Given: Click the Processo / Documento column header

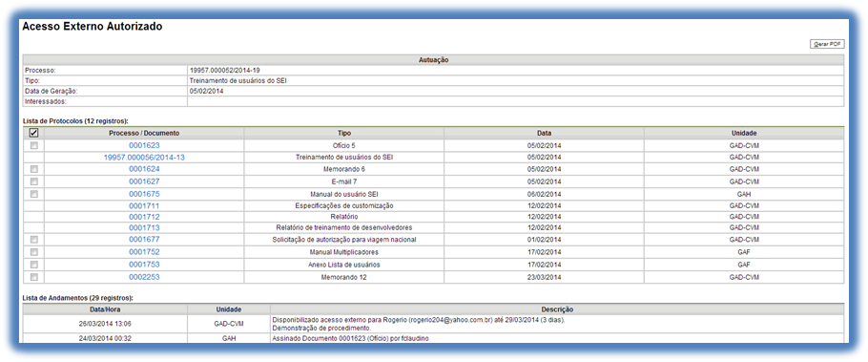Looking at the screenshot, I should point(144,133).
